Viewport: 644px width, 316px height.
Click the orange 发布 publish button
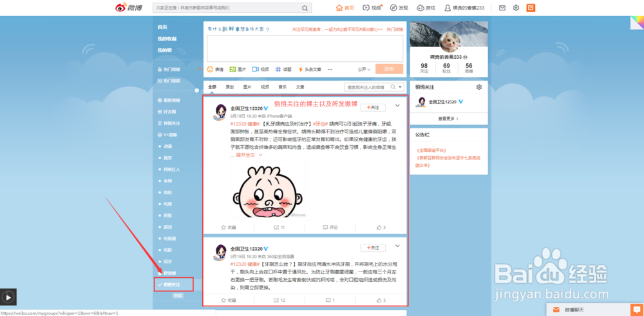[x=389, y=69]
